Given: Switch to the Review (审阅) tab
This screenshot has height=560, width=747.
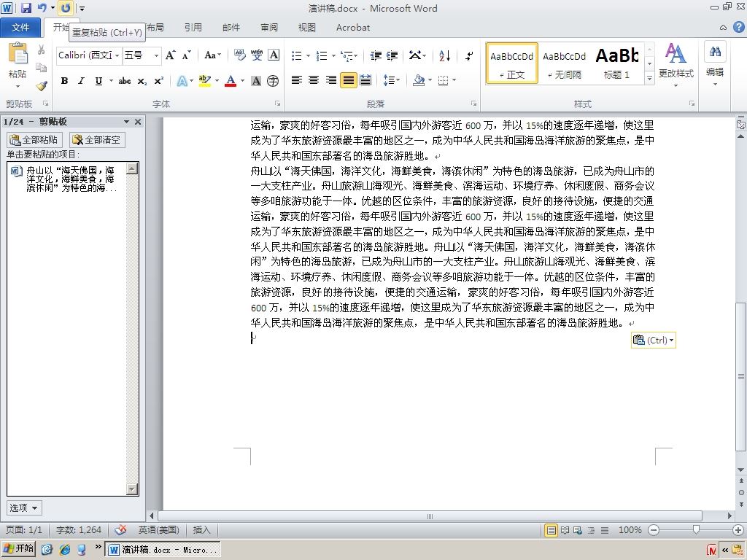Looking at the screenshot, I should [269, 28].
